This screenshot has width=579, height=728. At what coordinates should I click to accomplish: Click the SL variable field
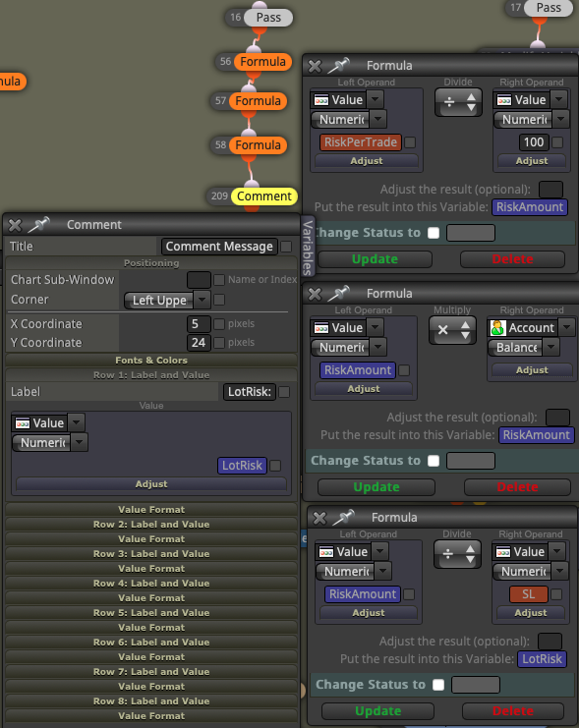[528, 594]
